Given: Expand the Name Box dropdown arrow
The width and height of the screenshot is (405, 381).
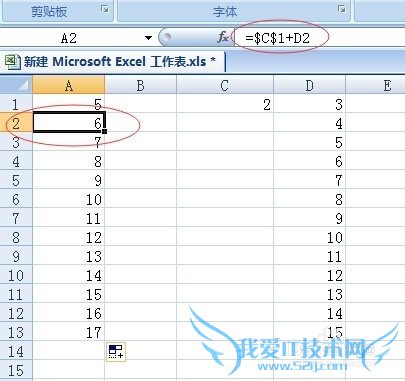Looking at the screenshot, I should [x=149, y=38].
